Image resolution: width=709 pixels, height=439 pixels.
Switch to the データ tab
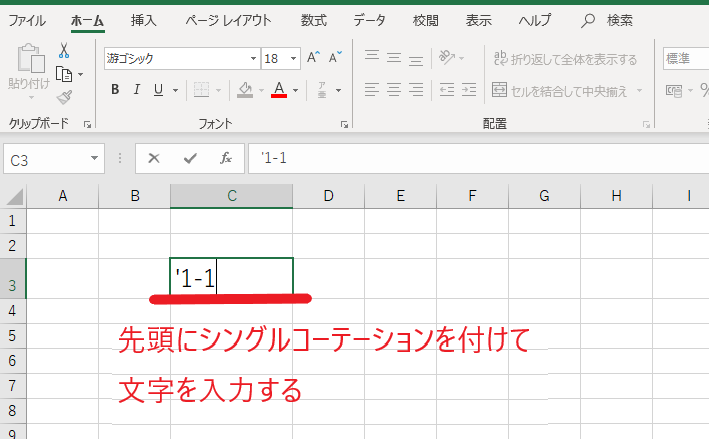tap(369, 20)
